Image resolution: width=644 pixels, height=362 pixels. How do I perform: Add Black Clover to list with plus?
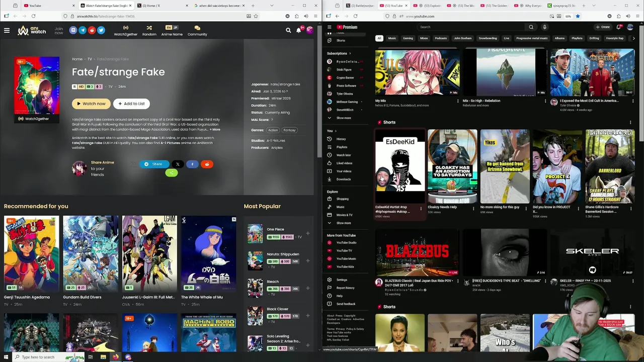307,316
